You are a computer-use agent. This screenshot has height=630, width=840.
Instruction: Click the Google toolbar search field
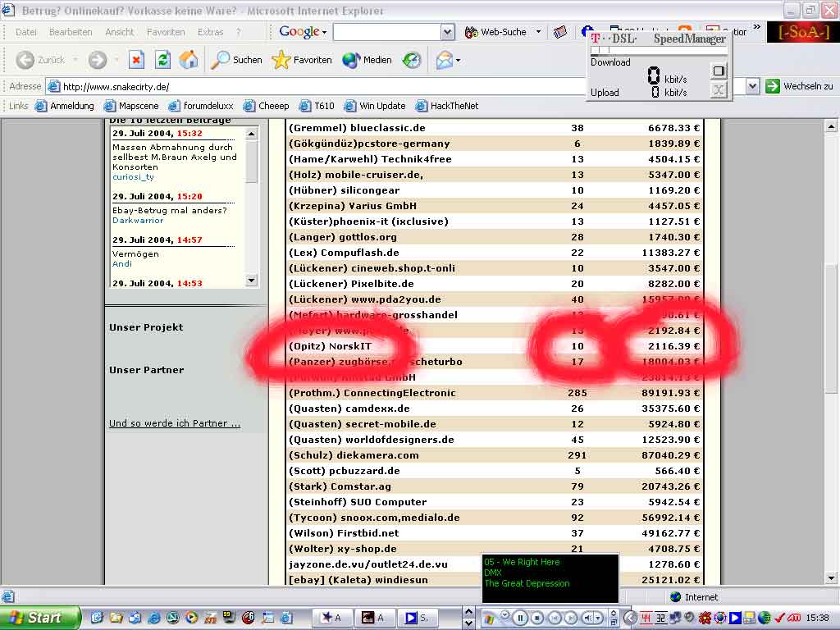(x=387, y=32)
